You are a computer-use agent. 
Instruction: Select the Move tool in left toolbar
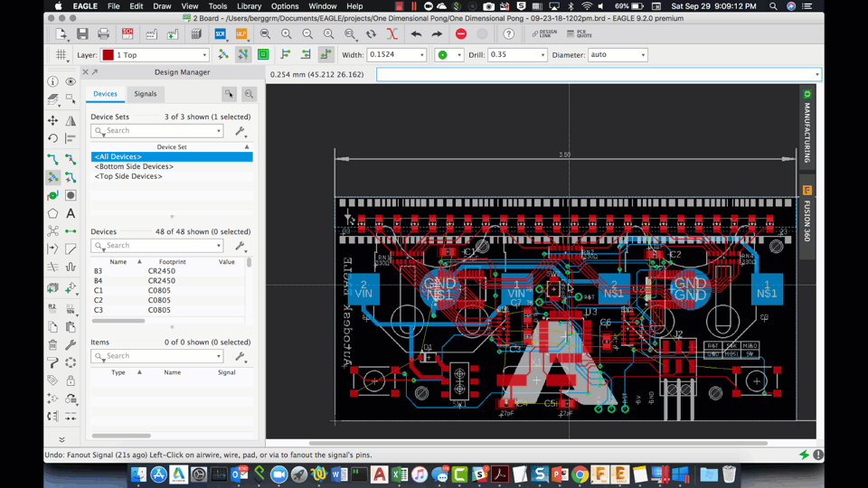(52, 120)
